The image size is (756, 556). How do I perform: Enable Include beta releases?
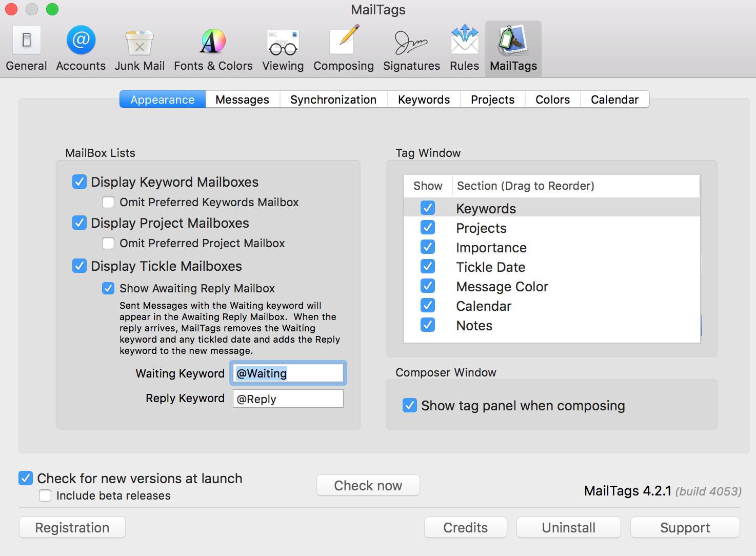coord(45,495)
